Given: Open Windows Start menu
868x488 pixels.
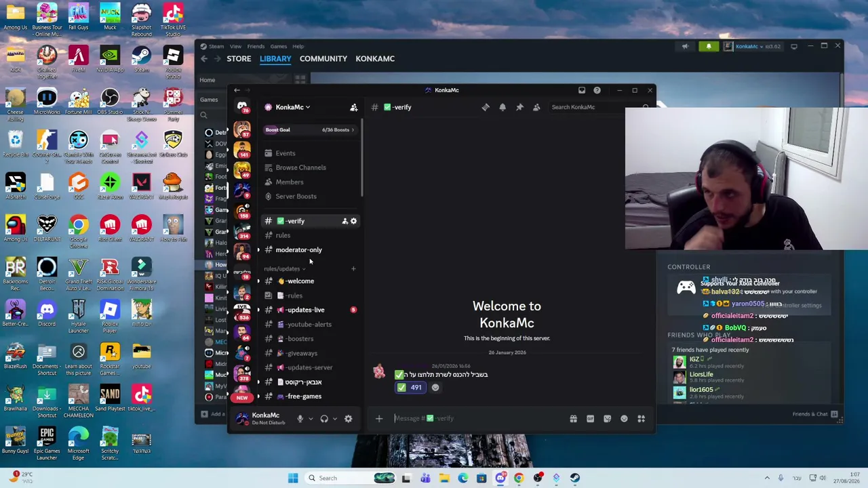Looking at the screenshot, I should 293,478.
